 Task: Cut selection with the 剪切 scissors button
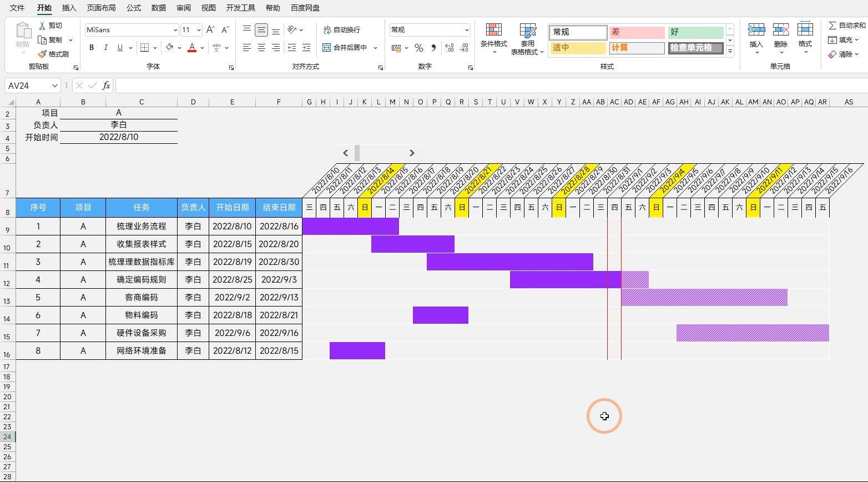click(x=51, y=26)
